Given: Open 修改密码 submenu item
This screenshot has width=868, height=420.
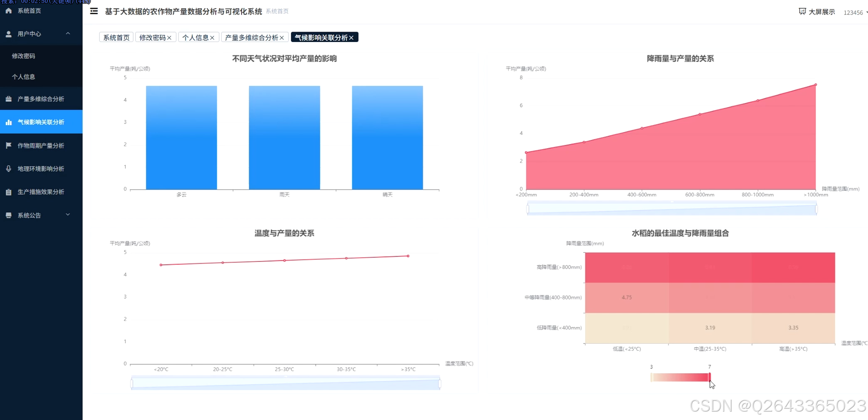Looking at the screenshot, I should [41, 56].
